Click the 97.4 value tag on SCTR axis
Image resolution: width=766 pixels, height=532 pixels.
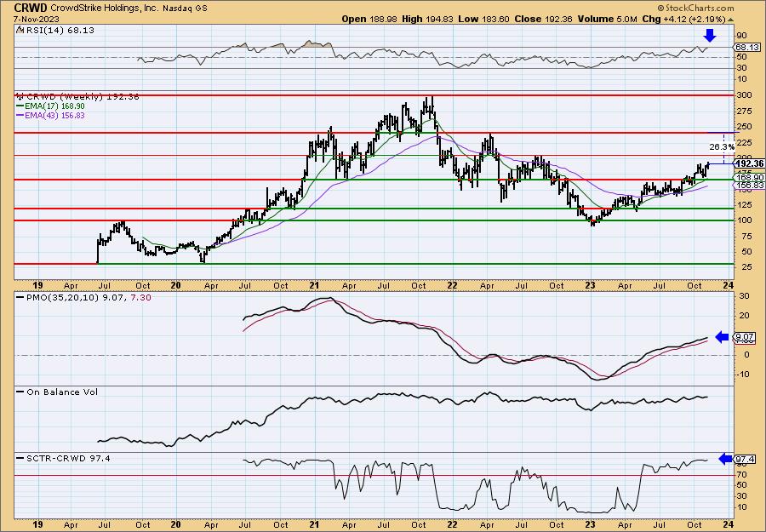click(745, 459)
